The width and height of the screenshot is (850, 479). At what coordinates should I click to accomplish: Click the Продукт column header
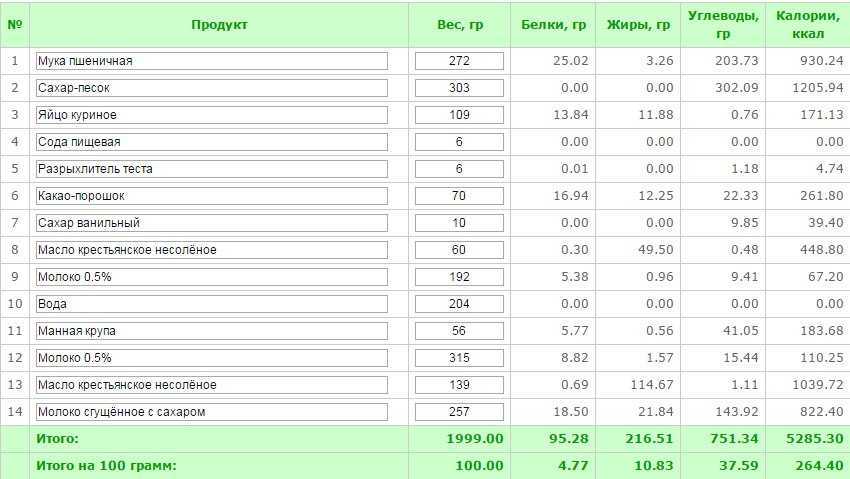219,24
